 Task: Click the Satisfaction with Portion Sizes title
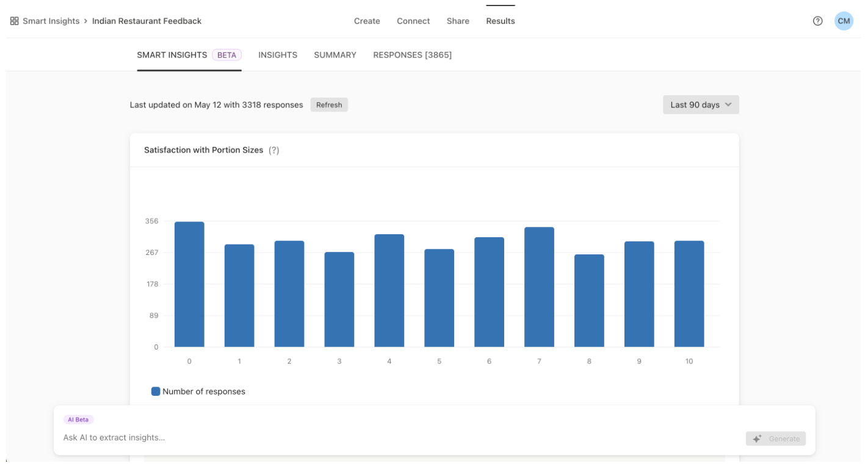[204, 150]
